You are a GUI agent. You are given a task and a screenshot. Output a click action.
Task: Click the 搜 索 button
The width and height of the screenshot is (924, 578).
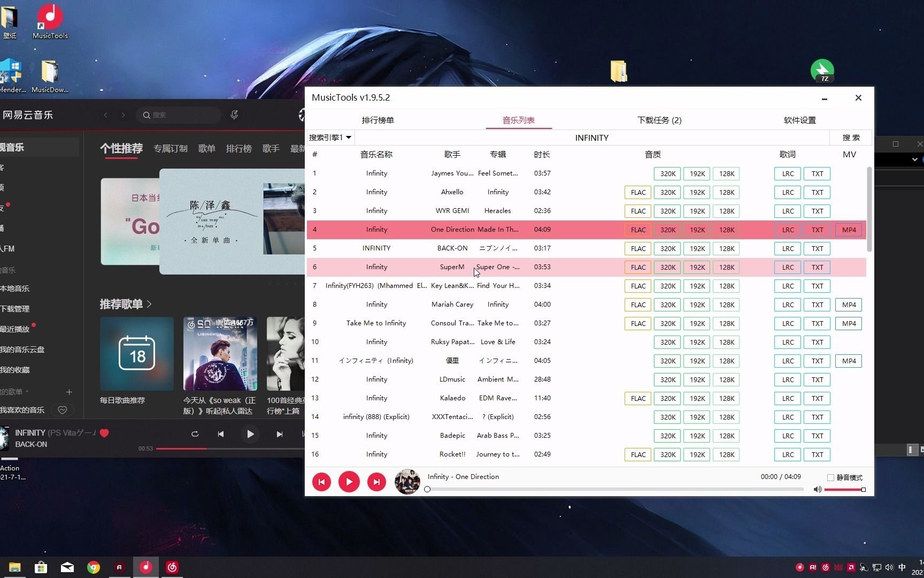(x=851, y=138)
